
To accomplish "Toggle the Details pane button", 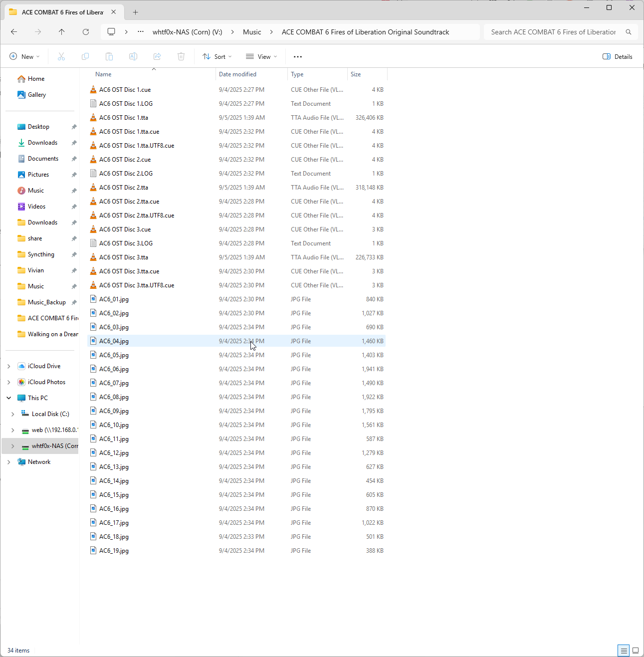I will 618,57.
